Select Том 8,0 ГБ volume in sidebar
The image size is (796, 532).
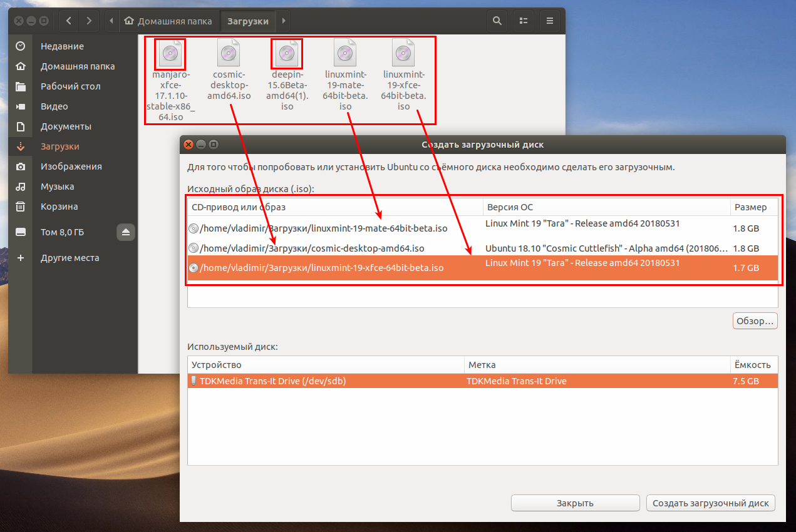click(62, 232)
